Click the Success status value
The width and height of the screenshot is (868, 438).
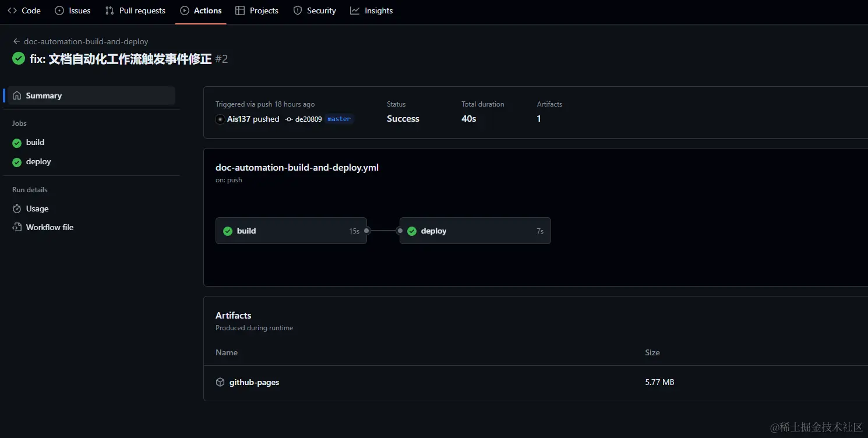coord(403,118)
